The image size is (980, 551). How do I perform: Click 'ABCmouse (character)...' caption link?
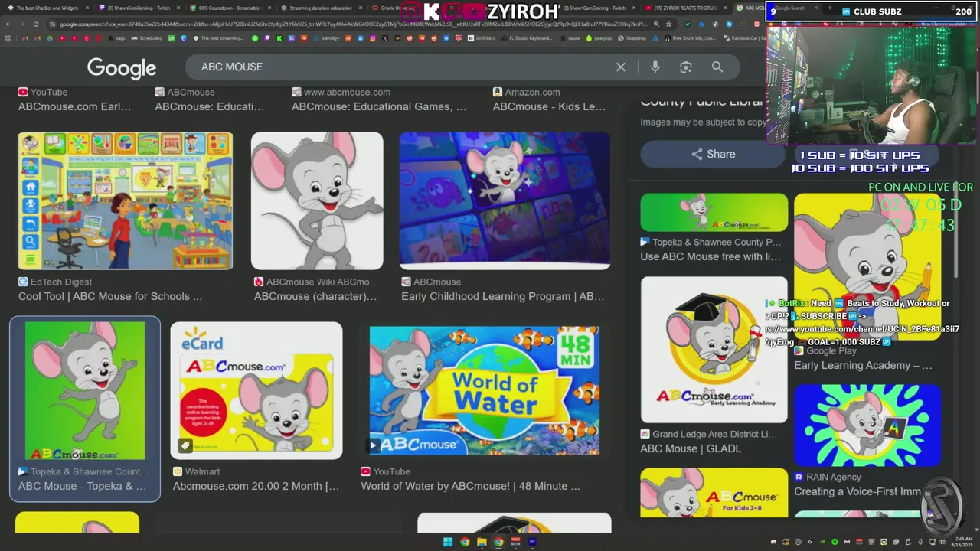click(x=315, y=296)
